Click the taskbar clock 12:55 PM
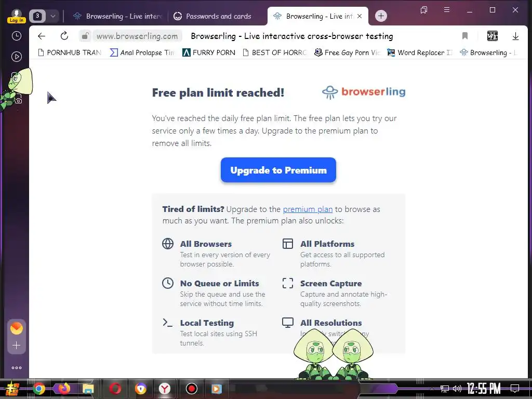Viewport: 532px width, 399px height. 484,389
